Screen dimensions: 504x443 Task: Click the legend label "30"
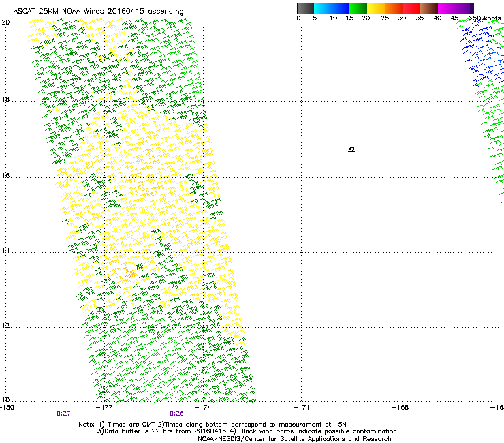(x=402, y=18)
